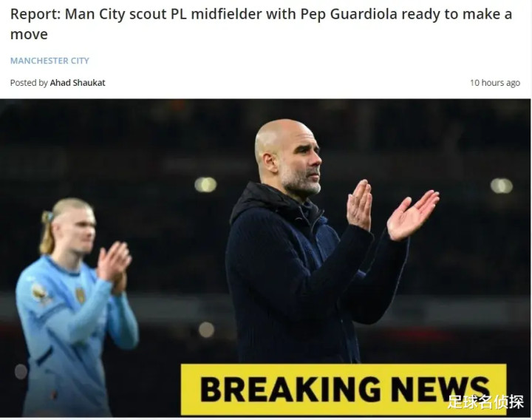
Task: Click the article headline about Man City scout
Action: pos(262,24)
